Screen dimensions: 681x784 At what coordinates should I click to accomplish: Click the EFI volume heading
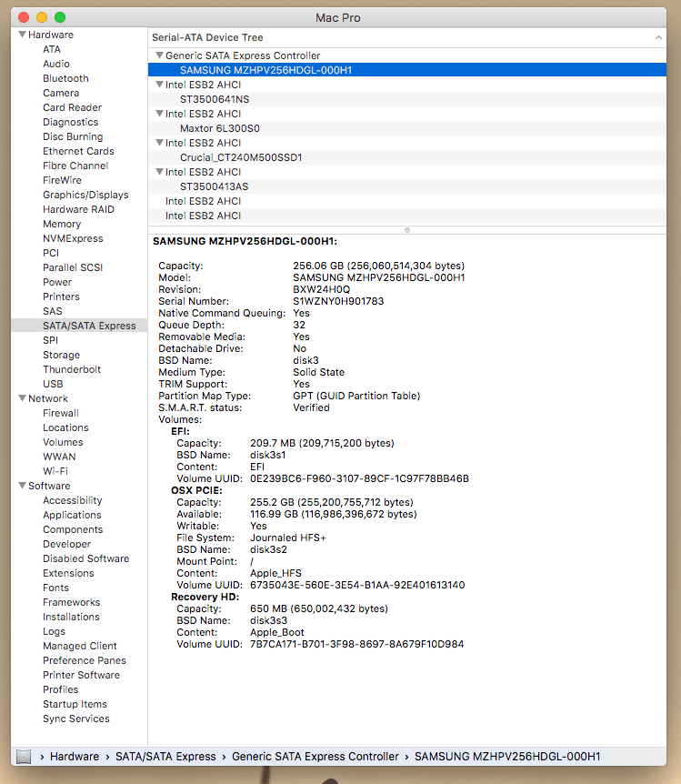pos(180,431)
